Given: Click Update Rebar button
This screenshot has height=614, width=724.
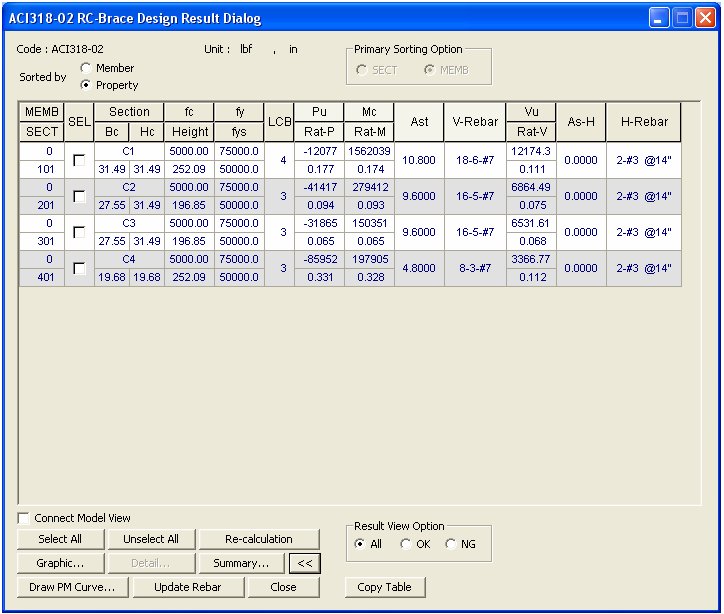Looking at the screenshot, I should tap(188, 587).
